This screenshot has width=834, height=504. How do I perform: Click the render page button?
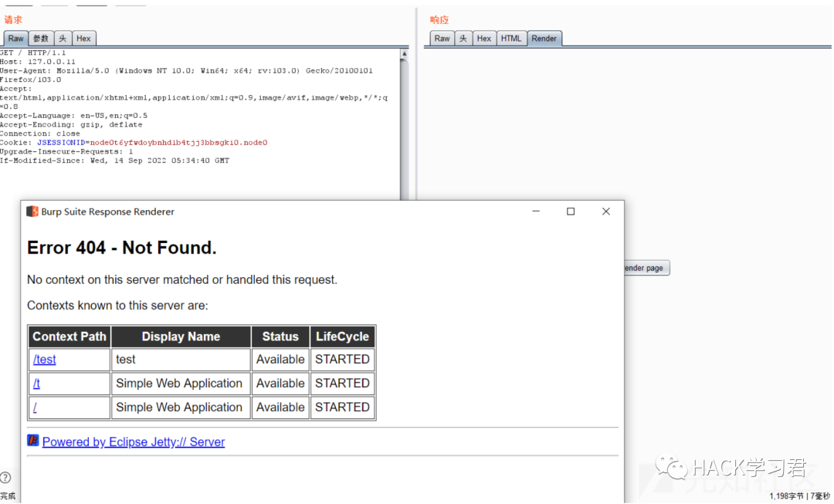647,268
